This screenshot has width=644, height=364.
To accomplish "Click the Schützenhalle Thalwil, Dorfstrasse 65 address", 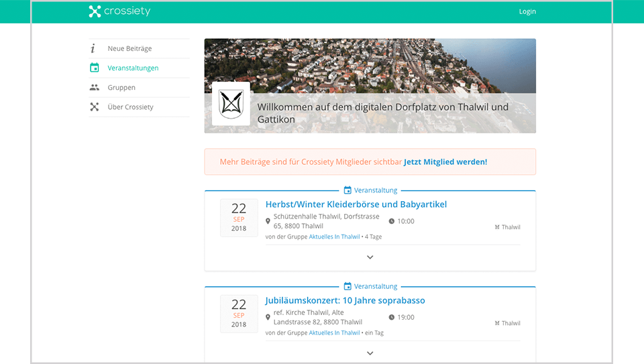I will point(327,221).
